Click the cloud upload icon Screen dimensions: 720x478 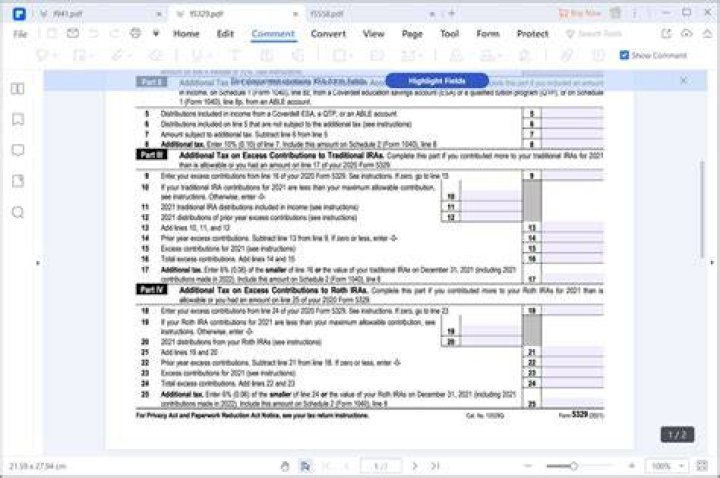(686, 34)
